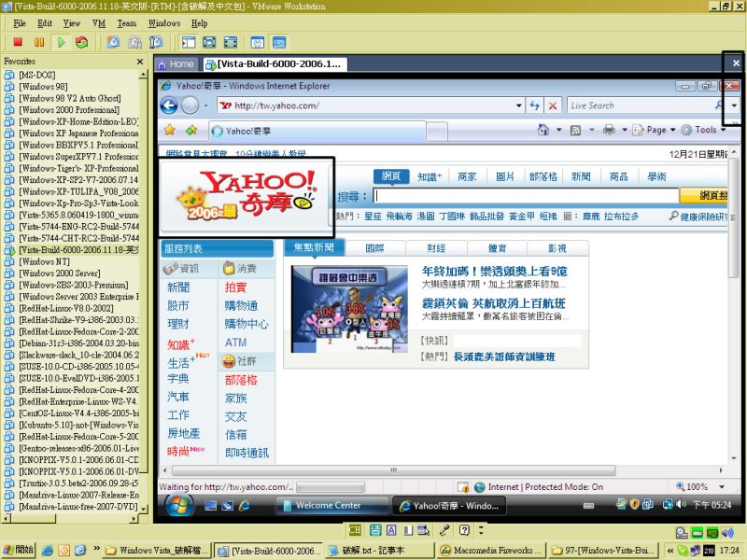Switch to 破解.txt - 記事本 taskbar window
The width and height of the screenshot is (747, 560).
tap(380, 551)
